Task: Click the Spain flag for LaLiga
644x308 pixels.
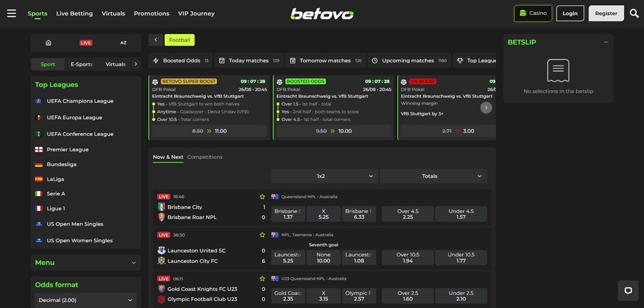Action: click(39, 179)
